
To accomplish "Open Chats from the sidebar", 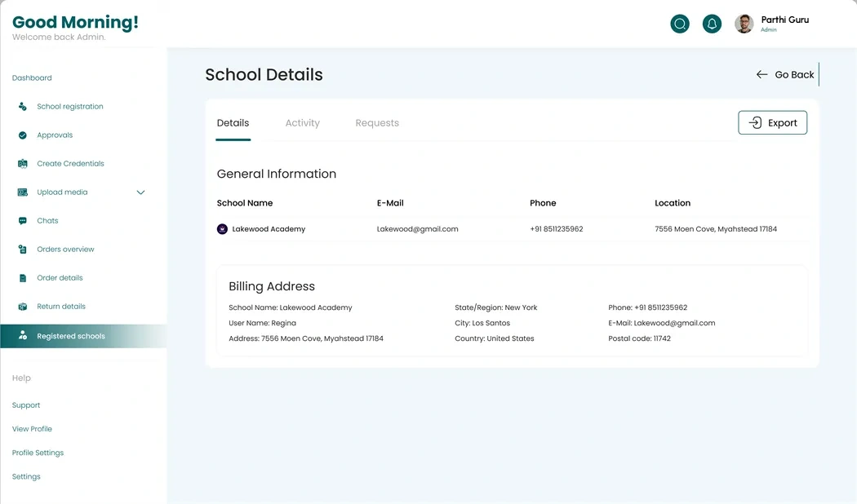I will point(47,221).
